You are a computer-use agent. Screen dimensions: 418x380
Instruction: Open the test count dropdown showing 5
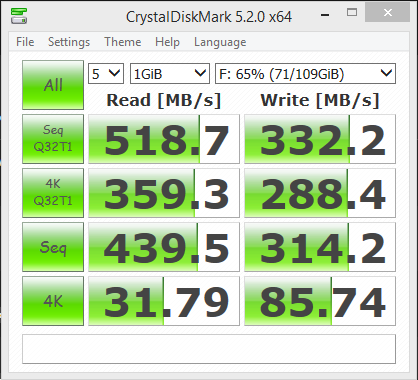pyautogui.click(x=106, y=73)
